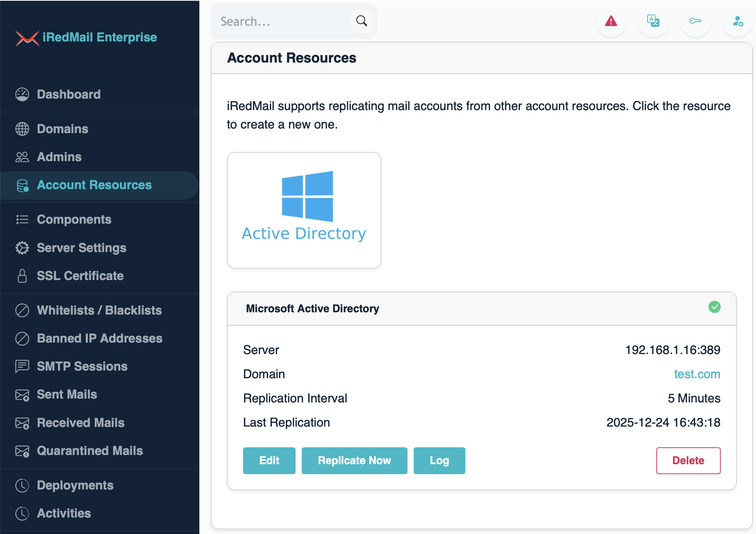Click the iRedMail Enterprise logo
This screenshot has height=534, width=756.
pyautogui.click(x=86, y=37)
